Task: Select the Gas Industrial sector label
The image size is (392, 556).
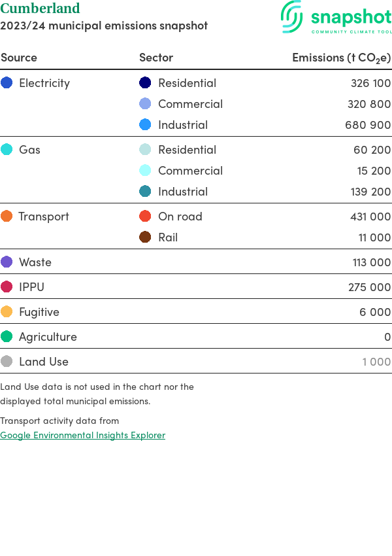Action: (183, 192)
